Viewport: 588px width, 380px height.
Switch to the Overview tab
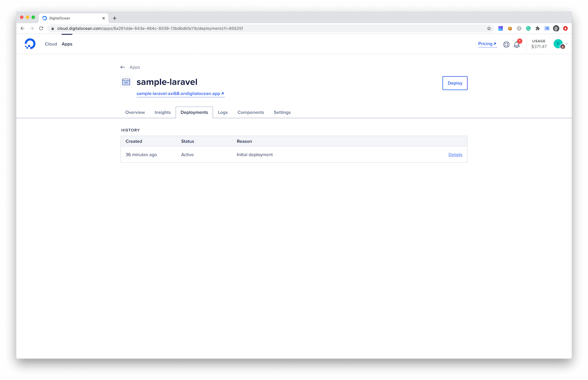(135, 112)
